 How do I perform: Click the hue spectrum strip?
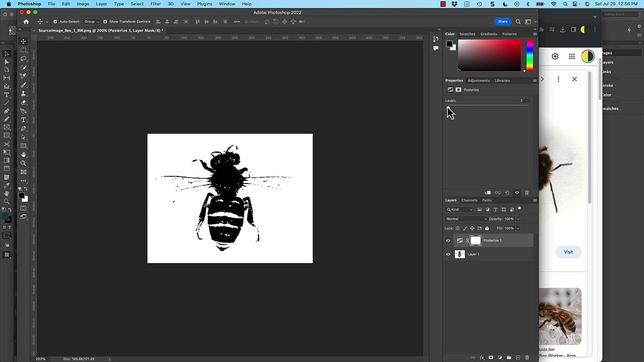529,55
